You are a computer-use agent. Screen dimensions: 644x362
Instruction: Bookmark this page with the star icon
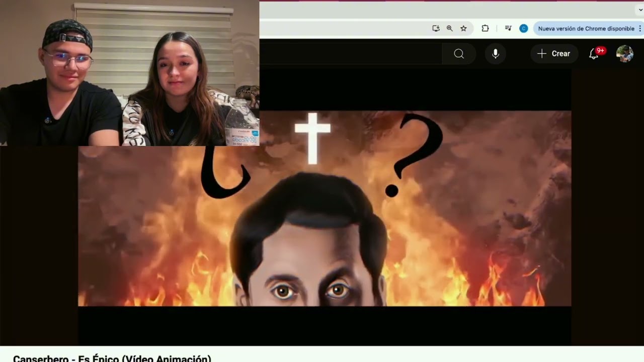click(x=463, y=29)
